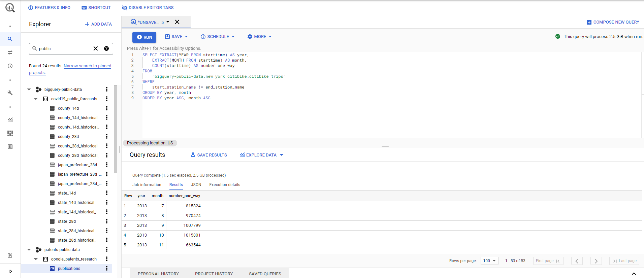Go to next results page
Image resolution: width=644 pixels, height=278 pixels.
point(596,261)
